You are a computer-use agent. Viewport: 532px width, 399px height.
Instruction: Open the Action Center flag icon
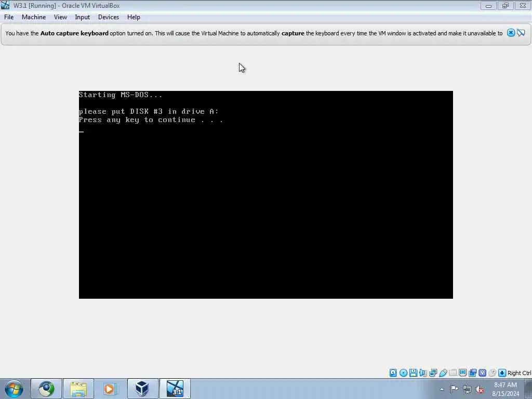click(x=454, y=389)
